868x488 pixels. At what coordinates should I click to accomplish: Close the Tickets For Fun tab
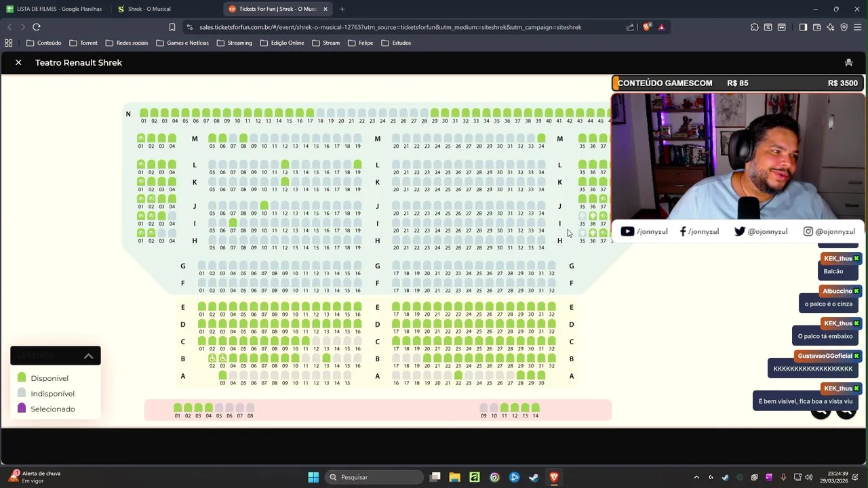325,9
